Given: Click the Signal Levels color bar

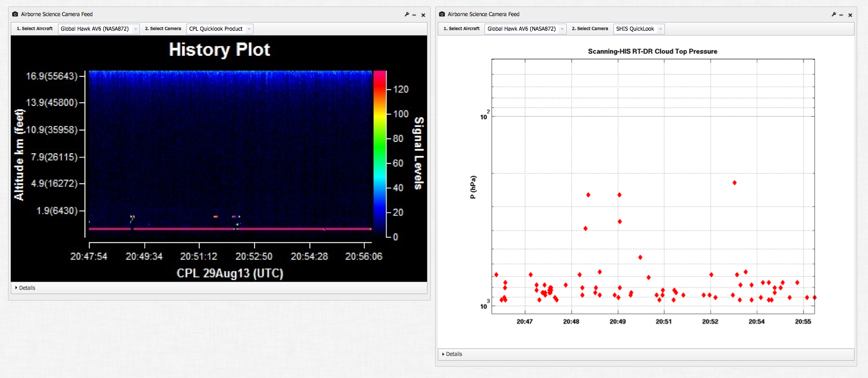Looking at the screenshot, I should tap(380, 154).
